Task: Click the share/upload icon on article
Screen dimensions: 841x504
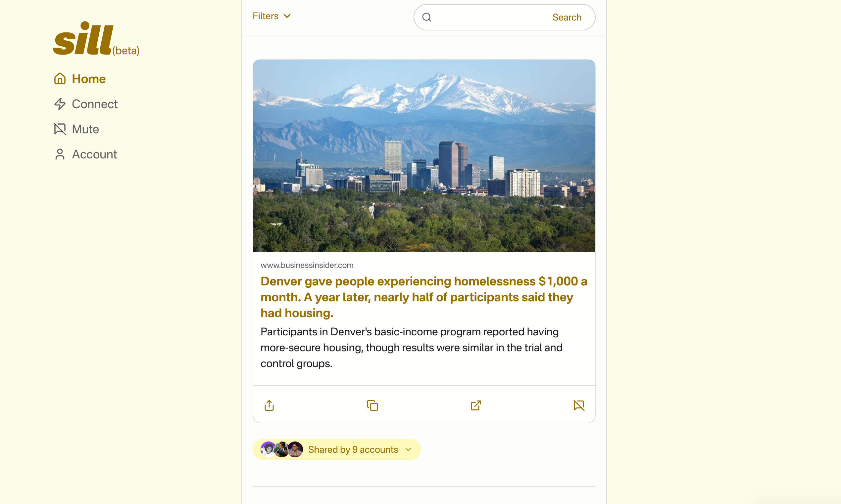Action: click(269, 405)
